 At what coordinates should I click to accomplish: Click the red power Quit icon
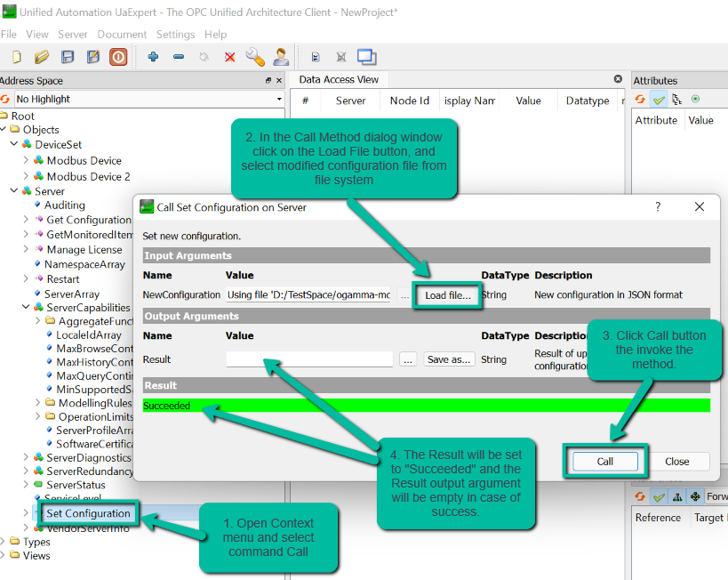[118, 57]
